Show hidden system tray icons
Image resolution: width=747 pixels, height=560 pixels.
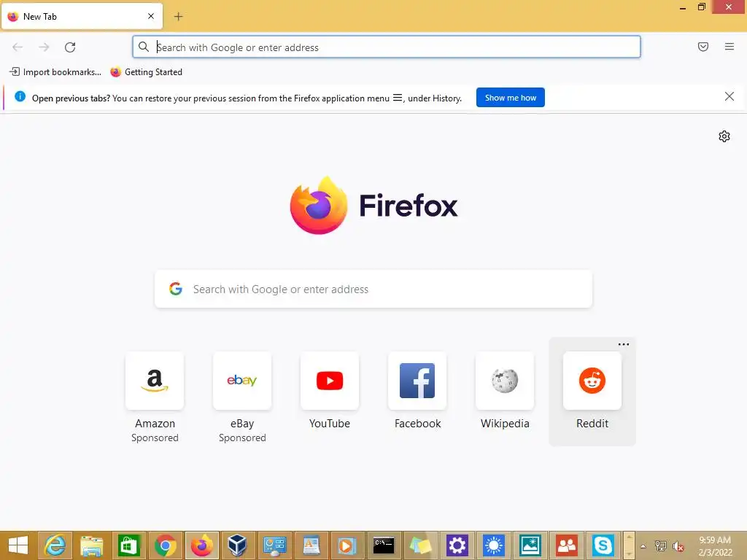pyautogui.click(x=643, y=546)
